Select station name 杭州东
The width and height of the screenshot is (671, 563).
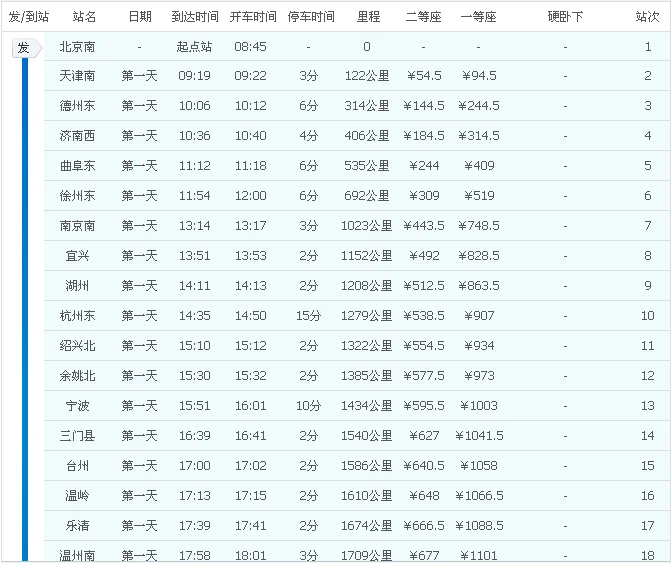pos(77,316)
